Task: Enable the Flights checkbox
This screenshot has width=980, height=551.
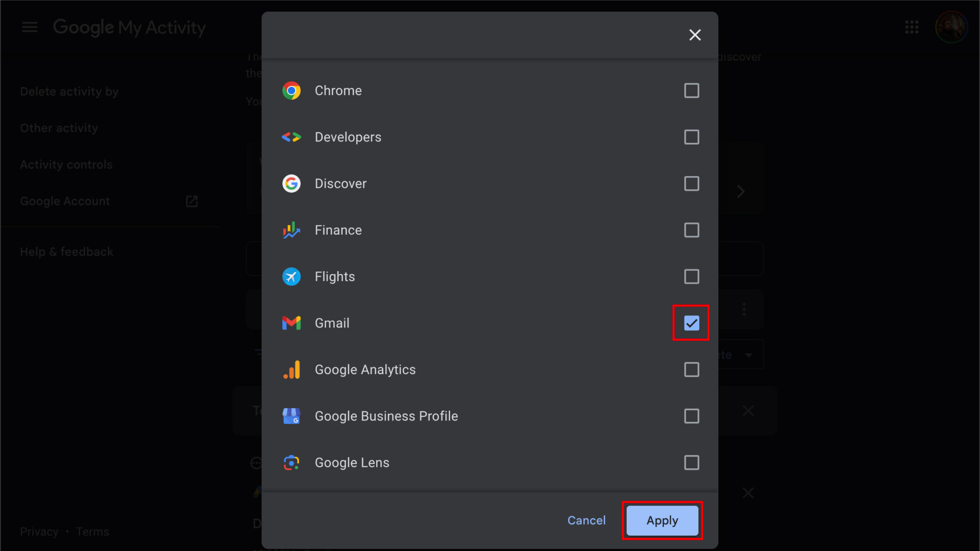Action: coord(691,277)
